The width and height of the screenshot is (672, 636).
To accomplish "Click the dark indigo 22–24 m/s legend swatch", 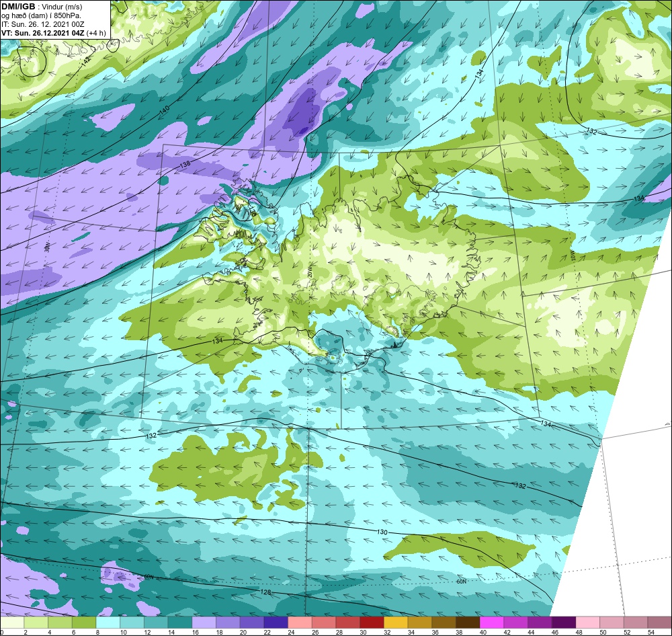I will [276, 623].
